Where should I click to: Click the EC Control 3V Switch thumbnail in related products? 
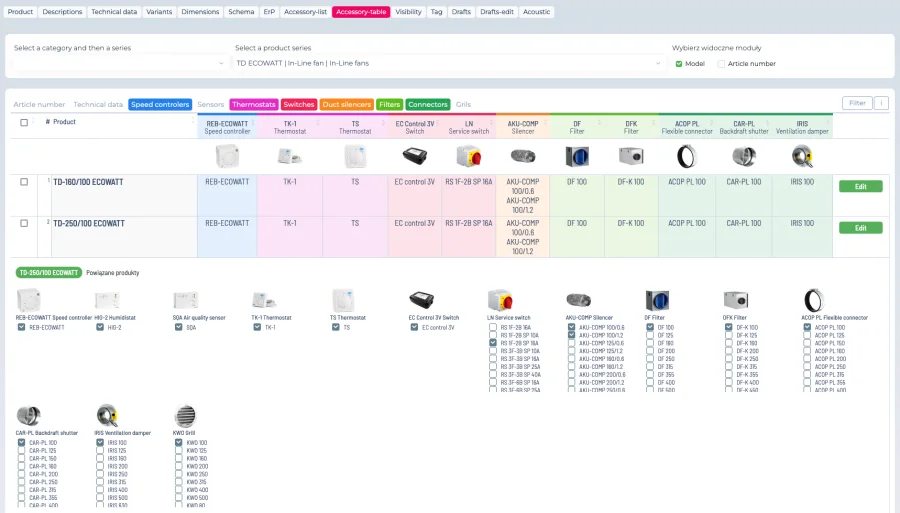421,300
